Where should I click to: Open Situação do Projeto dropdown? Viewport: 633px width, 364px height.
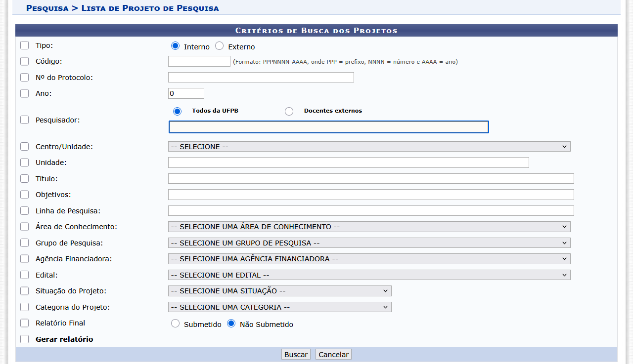pyautogui.click(x=279, y=291)
